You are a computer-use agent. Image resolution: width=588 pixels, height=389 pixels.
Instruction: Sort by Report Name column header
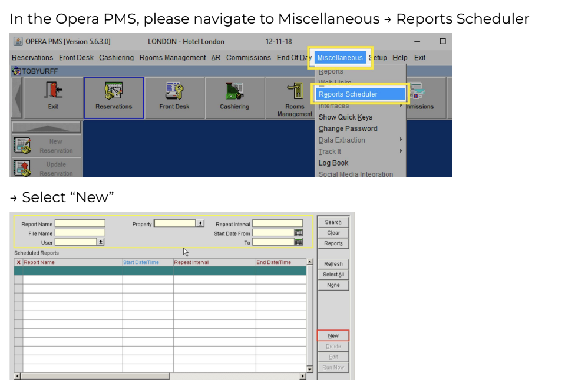tap(72, 262)
